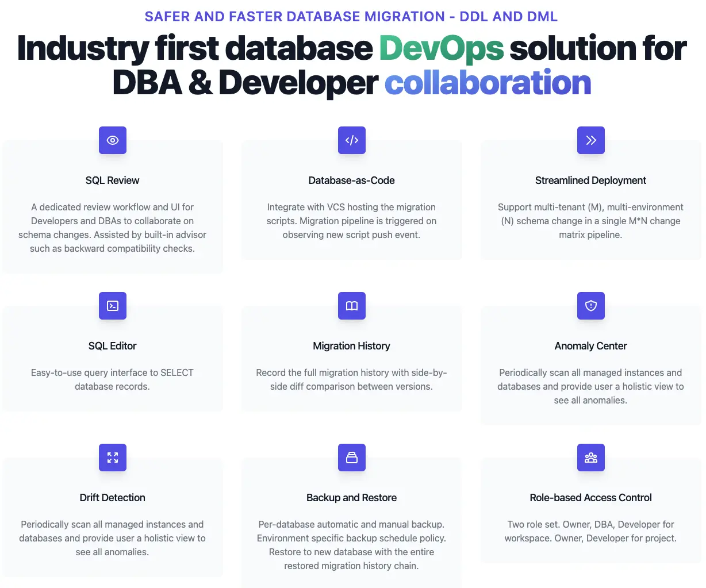Select the Database-as-Code title

tap(352, 180)
